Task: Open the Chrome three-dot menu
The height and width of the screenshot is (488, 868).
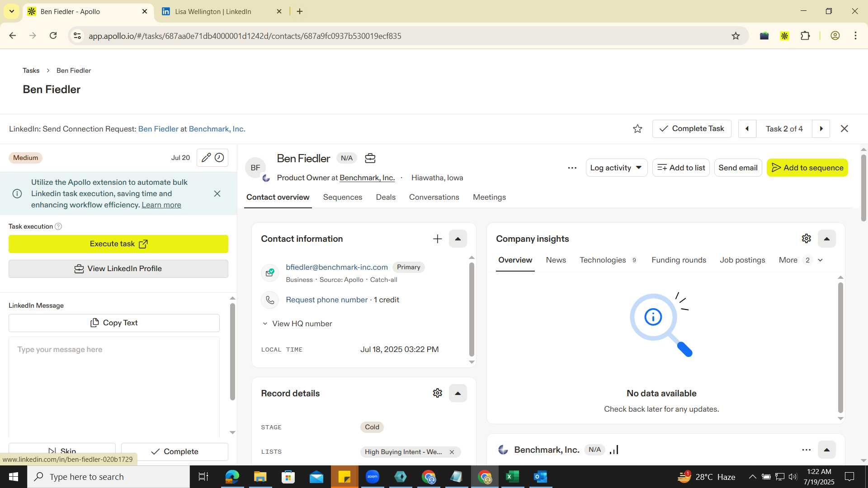Action: click(x=855, y=36)
